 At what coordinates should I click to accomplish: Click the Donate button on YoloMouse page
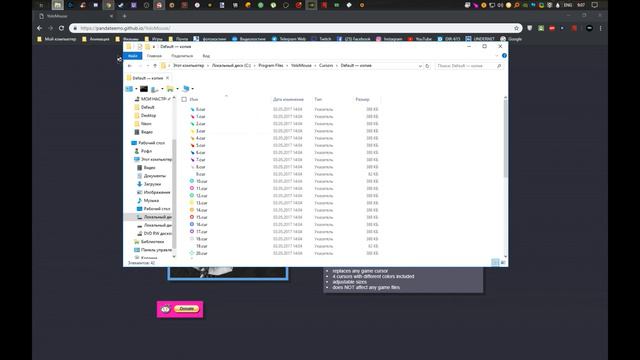click(x=187, y=309)
